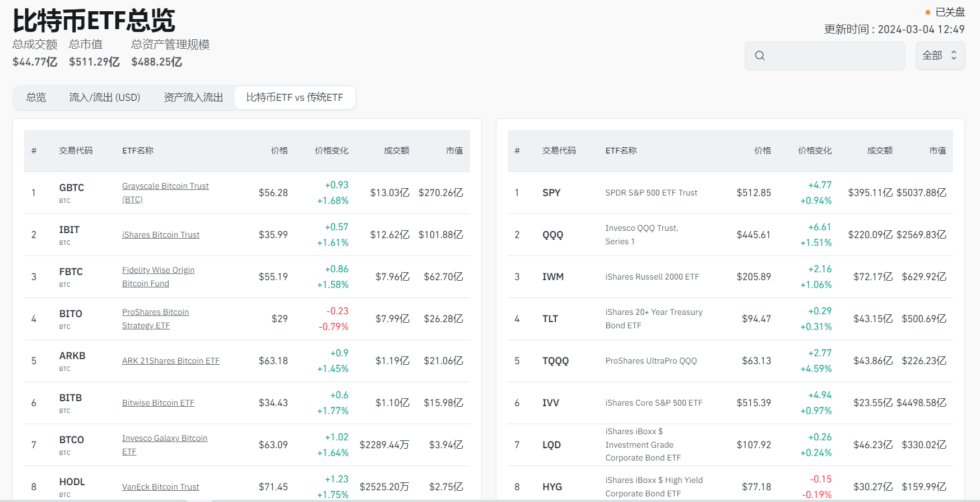Click the 已关盘 market status indicator

945,12
